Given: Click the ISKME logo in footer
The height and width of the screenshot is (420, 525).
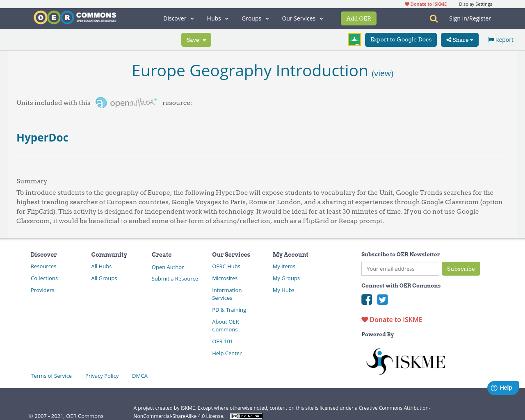Looking at the screenshot, I should point(405,361).
